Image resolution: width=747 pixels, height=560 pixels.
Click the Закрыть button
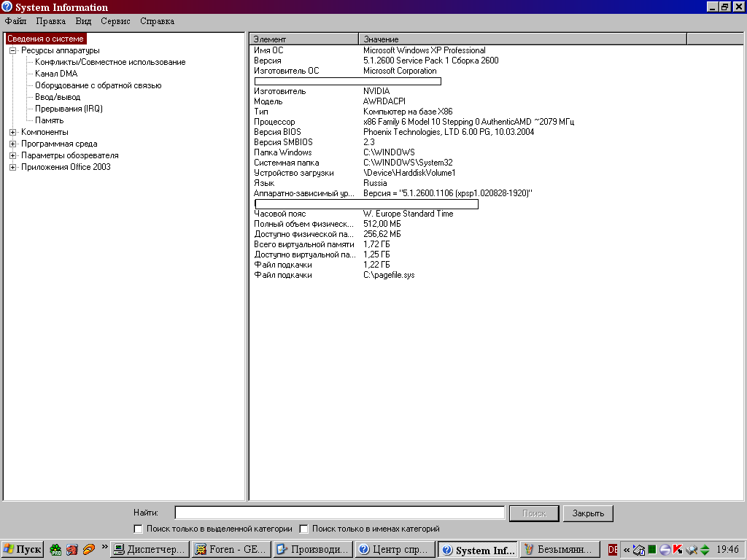point(588,513)
